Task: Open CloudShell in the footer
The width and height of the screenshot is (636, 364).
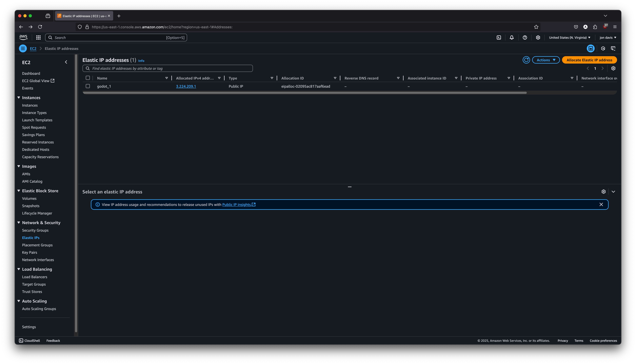Action: coord(29,340)
